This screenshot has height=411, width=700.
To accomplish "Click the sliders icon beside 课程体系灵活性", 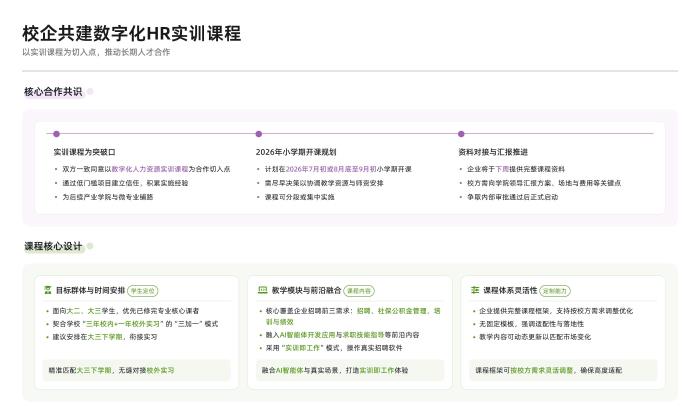I will 475,290.
